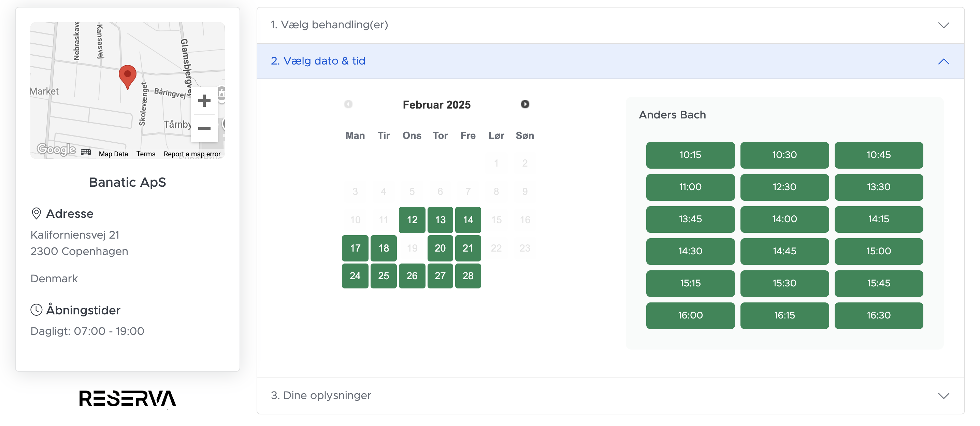980x426 pixels.
Task: Choose the 11:00 time slot
Action: click(x=690, y=187)
